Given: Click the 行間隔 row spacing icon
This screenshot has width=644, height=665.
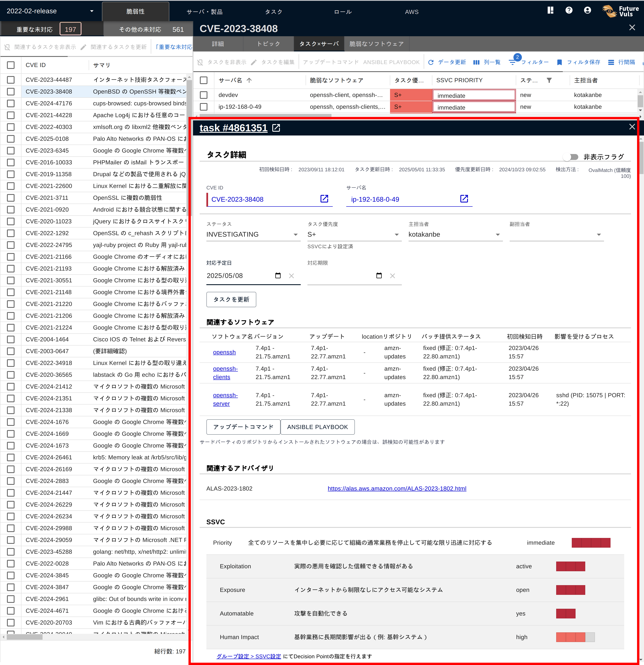Looking at the screenshot, I should (611, 62).
